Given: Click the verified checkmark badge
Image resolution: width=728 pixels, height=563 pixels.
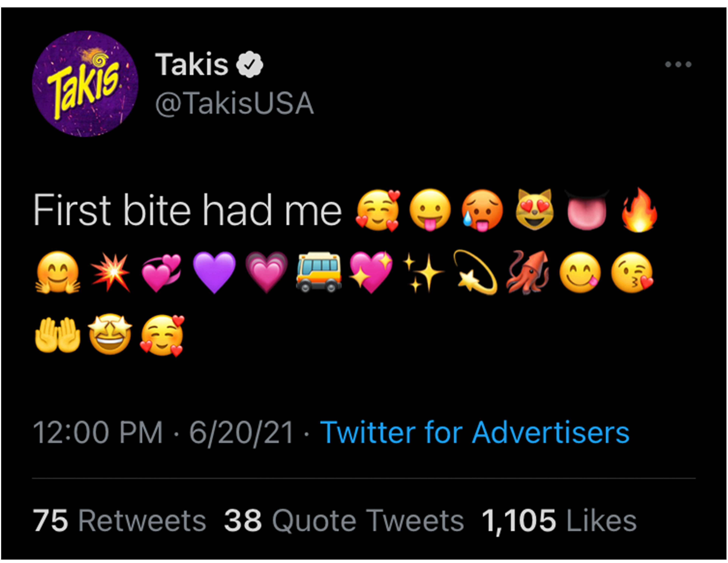Looking at the screenshot, I should (x=250, y=64).
